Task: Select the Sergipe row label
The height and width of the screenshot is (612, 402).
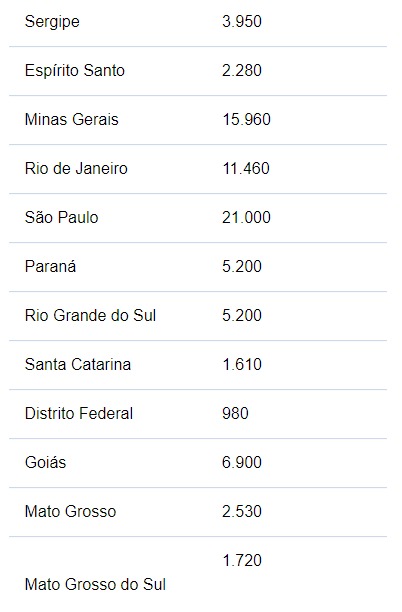Action: pyautogui.click(x=52, y=21)
